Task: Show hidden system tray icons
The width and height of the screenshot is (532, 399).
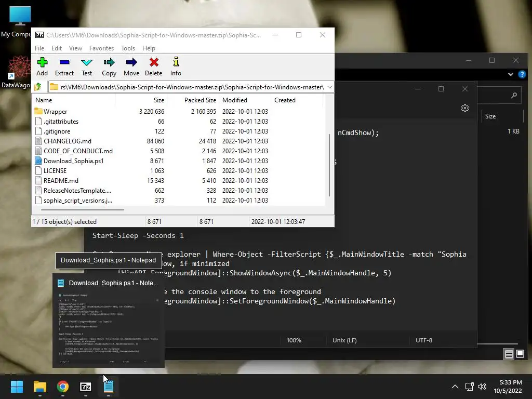Action: coord(455,387)
